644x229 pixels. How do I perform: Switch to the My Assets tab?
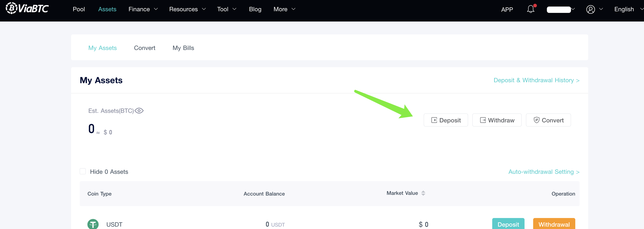[102, 48]
